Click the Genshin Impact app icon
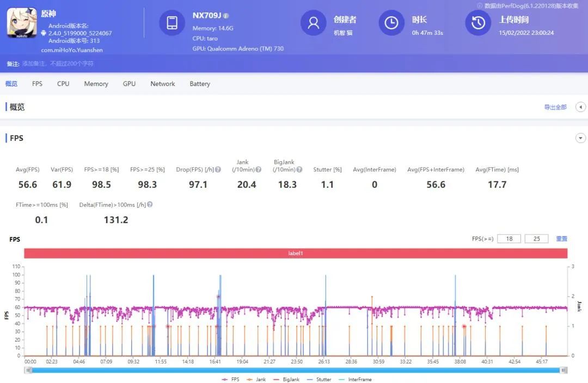The width and height of the screenshot is (588, 383). click(22, 22)
